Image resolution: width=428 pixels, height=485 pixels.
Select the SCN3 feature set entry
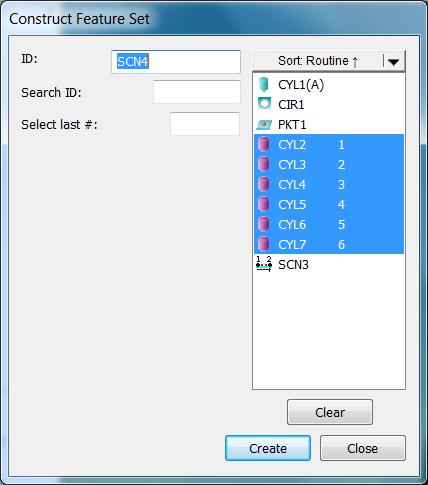click(x=329, y=264)
